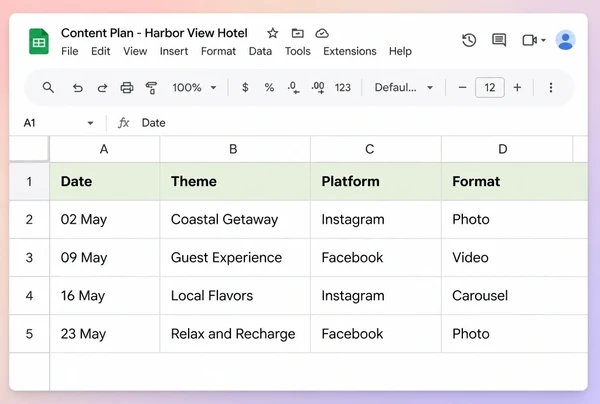Print the spreadsheet
Image resolution: width=600 pixels, height=404 pixels.
click(x=127, y=88)
